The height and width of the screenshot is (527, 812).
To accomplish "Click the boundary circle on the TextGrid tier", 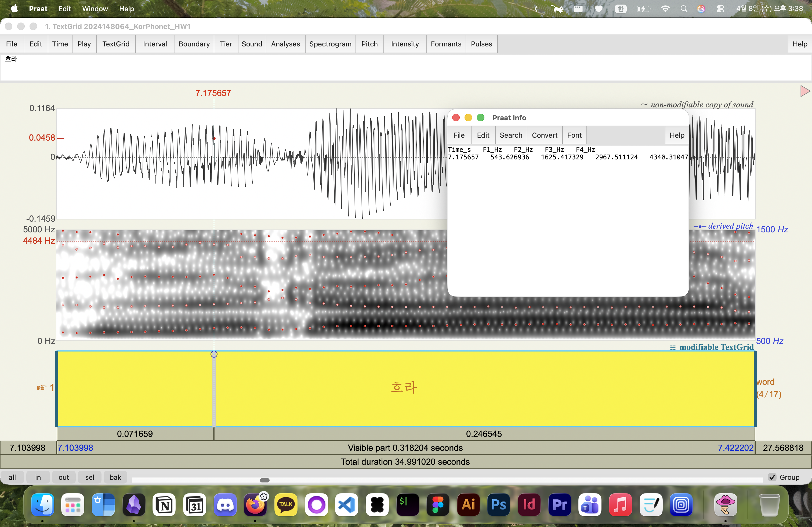I will [214, 354].
